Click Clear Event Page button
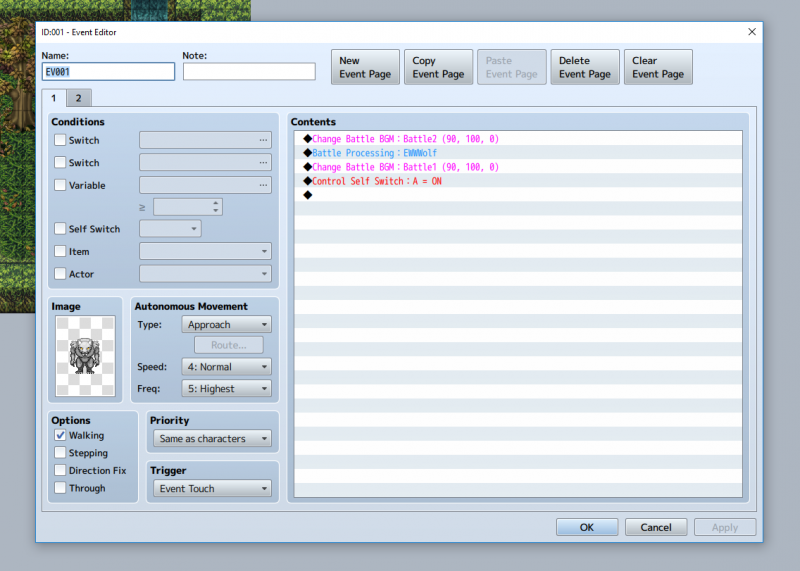The height and width of the screenshot is (571, 800). click(x=658, y=67)
